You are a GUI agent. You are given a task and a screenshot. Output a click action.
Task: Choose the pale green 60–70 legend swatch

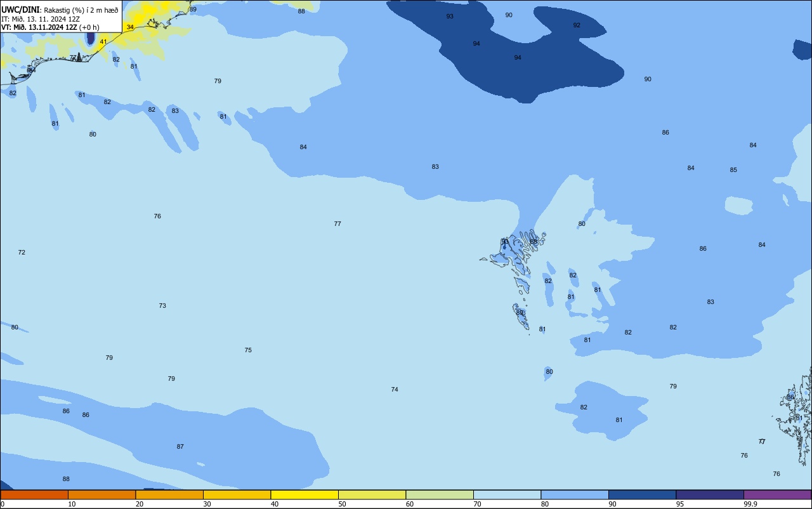(x=440, y=494)
